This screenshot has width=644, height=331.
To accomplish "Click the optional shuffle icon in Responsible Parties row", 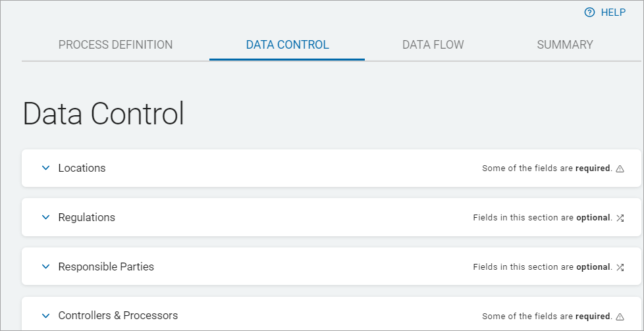I will pyautogui.click(x=620, y=267).
